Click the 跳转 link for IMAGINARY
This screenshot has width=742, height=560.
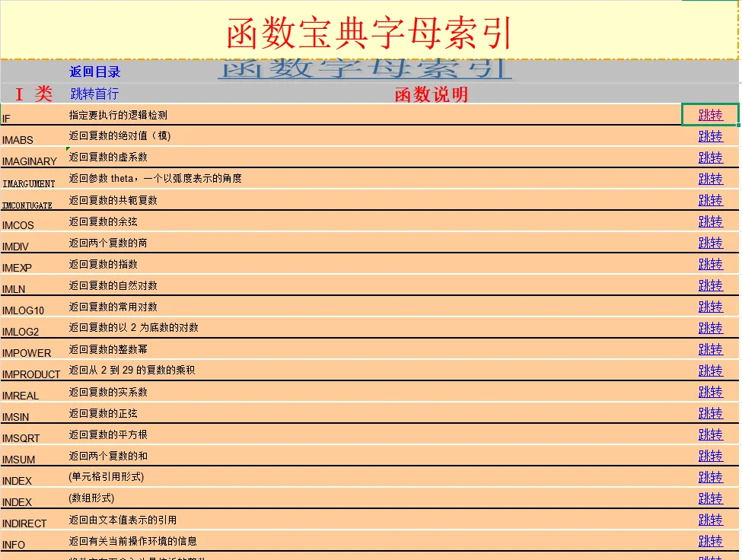pos(709,157)
